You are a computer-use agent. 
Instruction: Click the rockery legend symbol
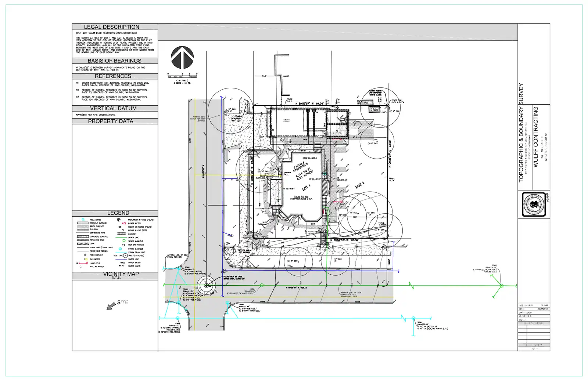click(x=121, y=234)
